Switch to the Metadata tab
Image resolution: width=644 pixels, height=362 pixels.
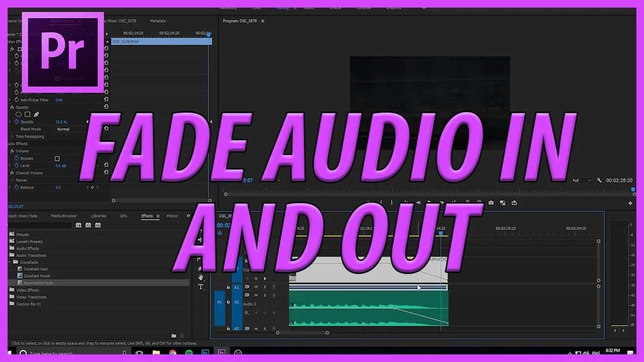click(x=158, y=21)
